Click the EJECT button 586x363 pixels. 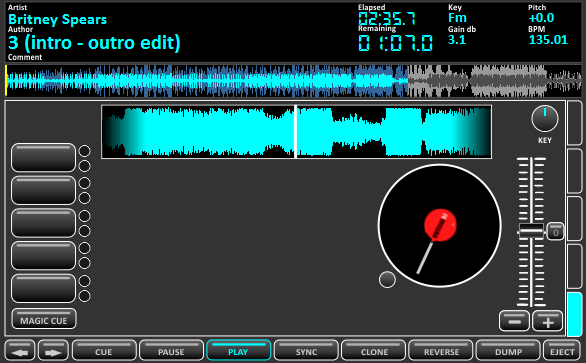click(x=562, y=350)
